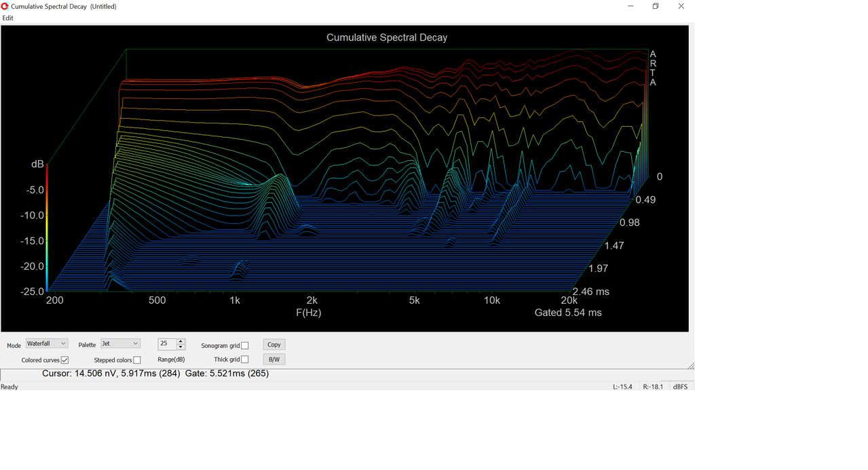This screenshot has width=868, height=470.
Task: Click the 1k frequency axis label
Action: (x=235, y=300)
